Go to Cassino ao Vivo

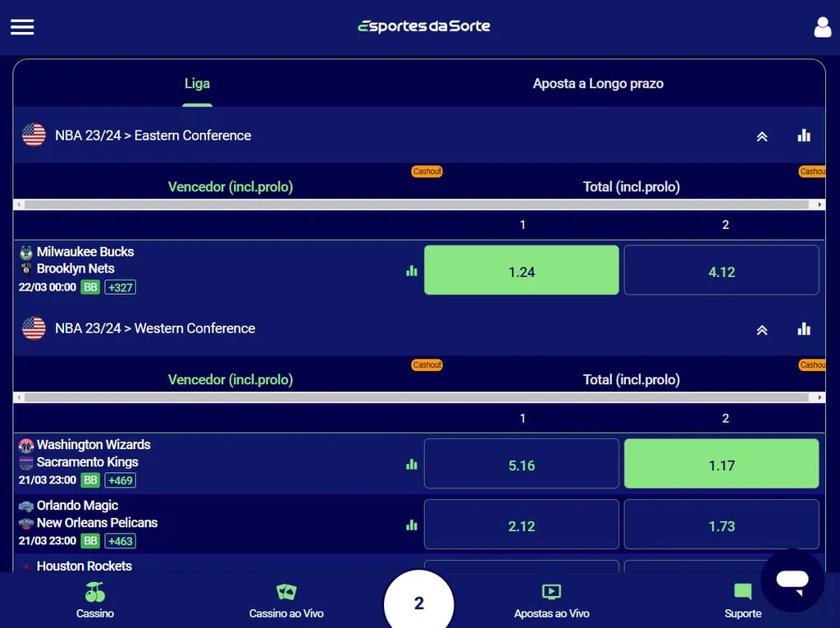pyautogui.click(x=286, y=601)
